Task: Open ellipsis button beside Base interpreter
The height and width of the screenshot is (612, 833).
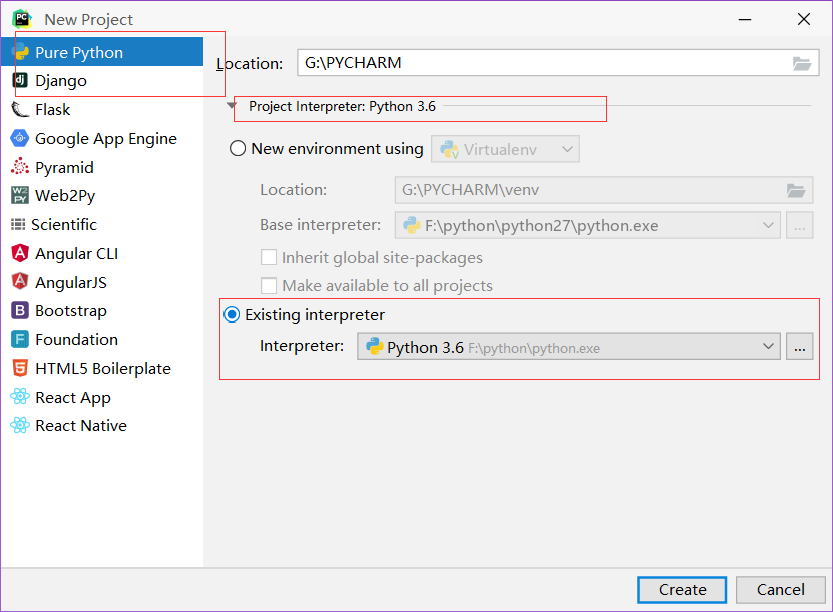Action: click(x=800, y=225)
